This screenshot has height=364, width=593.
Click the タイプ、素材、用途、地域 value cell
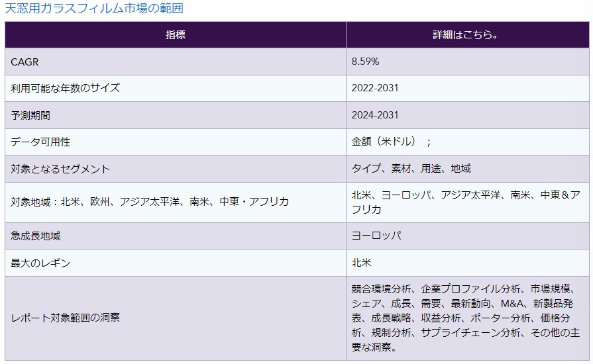(411, 169)
